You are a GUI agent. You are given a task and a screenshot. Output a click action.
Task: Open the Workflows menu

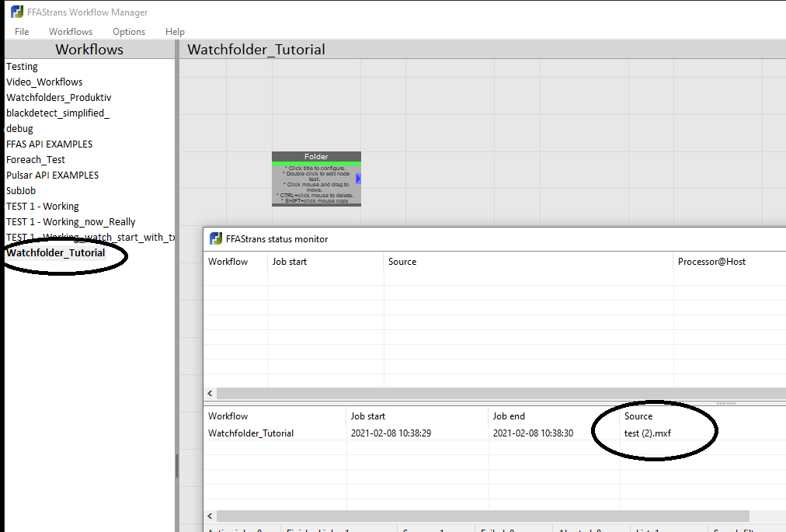71,32
